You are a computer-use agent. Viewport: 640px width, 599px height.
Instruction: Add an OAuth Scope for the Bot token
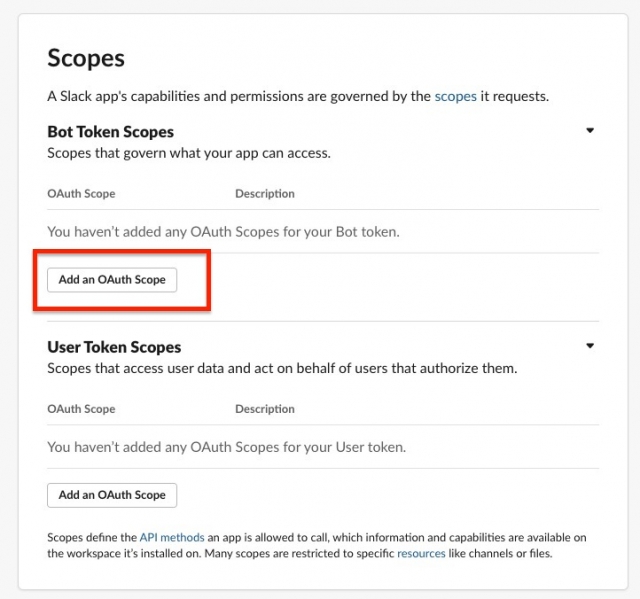[x=112, y=280]
